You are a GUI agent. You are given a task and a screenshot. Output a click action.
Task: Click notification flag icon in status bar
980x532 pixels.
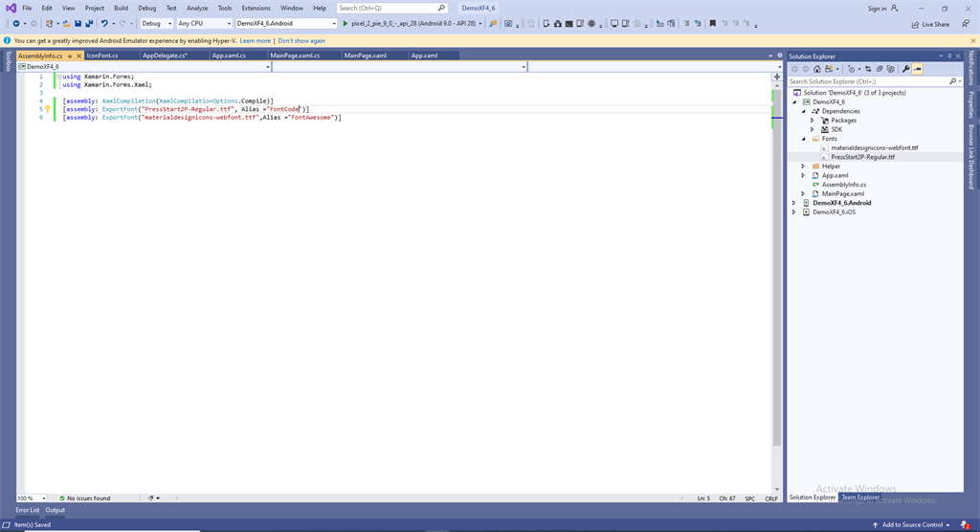tap(966, 524)
